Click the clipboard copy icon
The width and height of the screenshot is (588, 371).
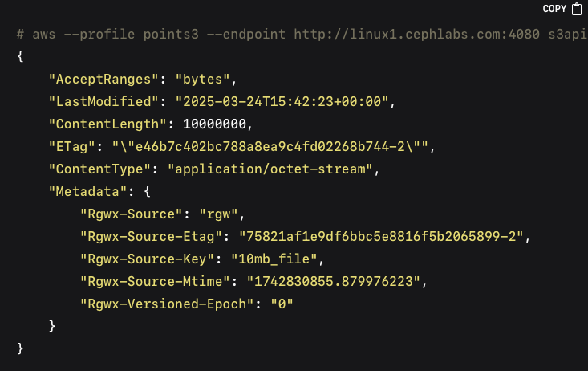(577, 9)
